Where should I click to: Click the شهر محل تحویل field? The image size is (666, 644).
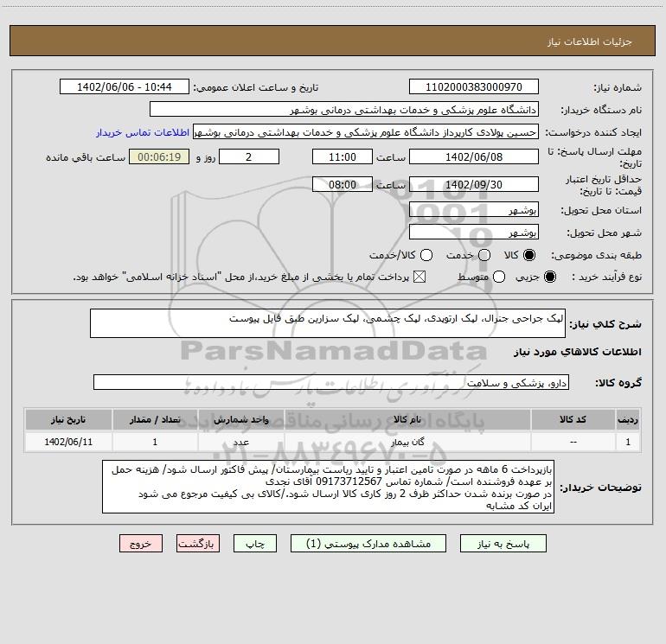click(474, 232)
